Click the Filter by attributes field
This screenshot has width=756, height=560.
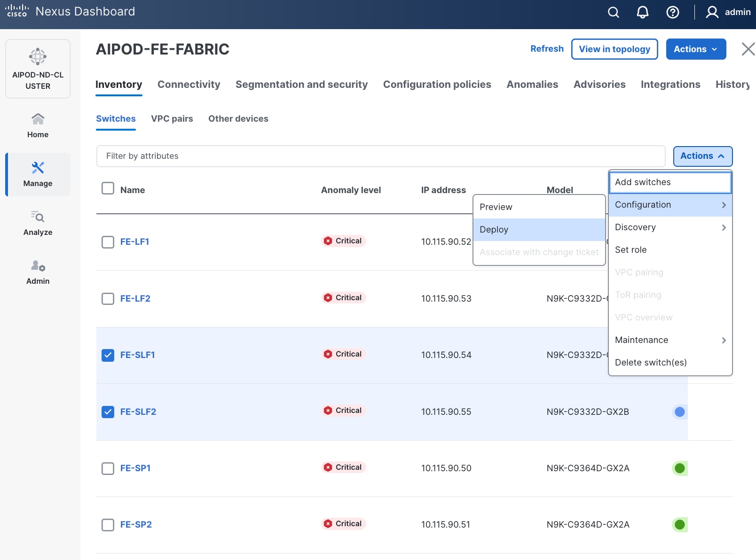[x=380, y=156]
